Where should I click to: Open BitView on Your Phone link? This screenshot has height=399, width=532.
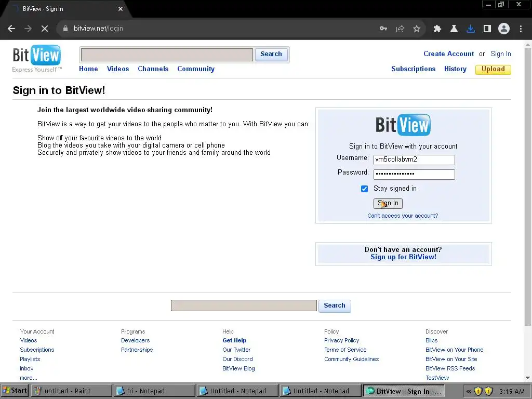454,350
